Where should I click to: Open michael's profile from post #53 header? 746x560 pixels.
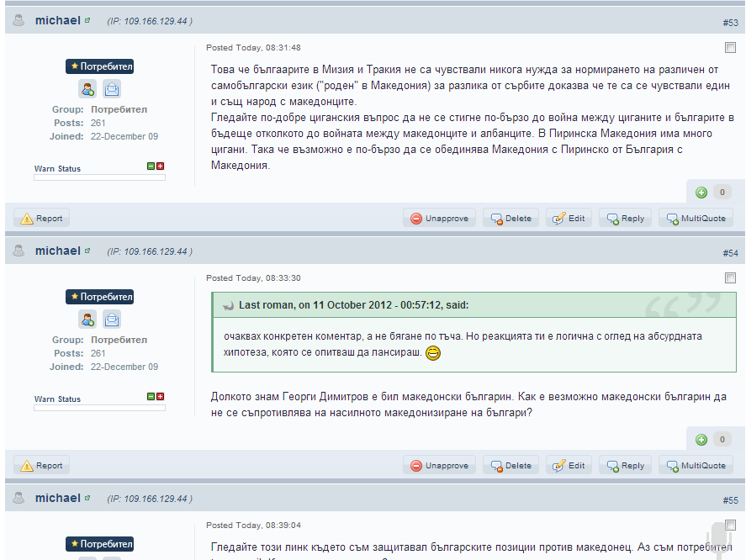point(57,20)
